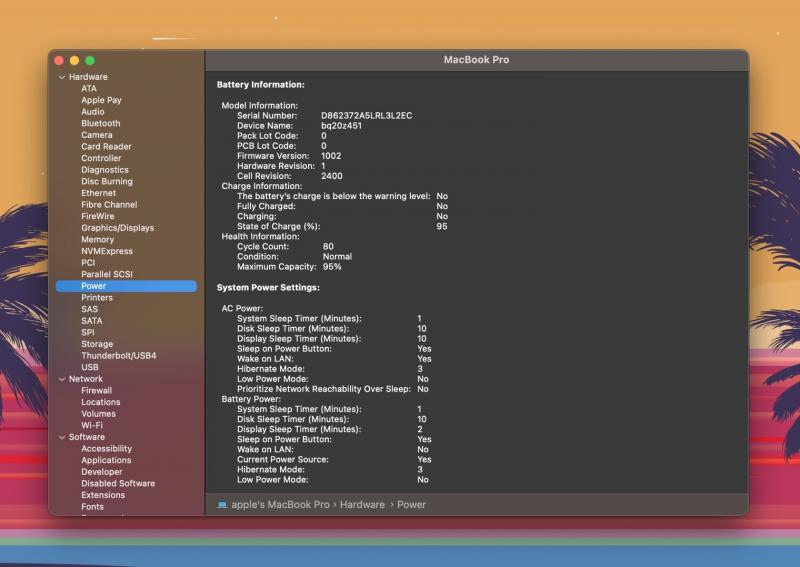
Task: Select ATA in the sidebar
Action: (x=89, y=88)
